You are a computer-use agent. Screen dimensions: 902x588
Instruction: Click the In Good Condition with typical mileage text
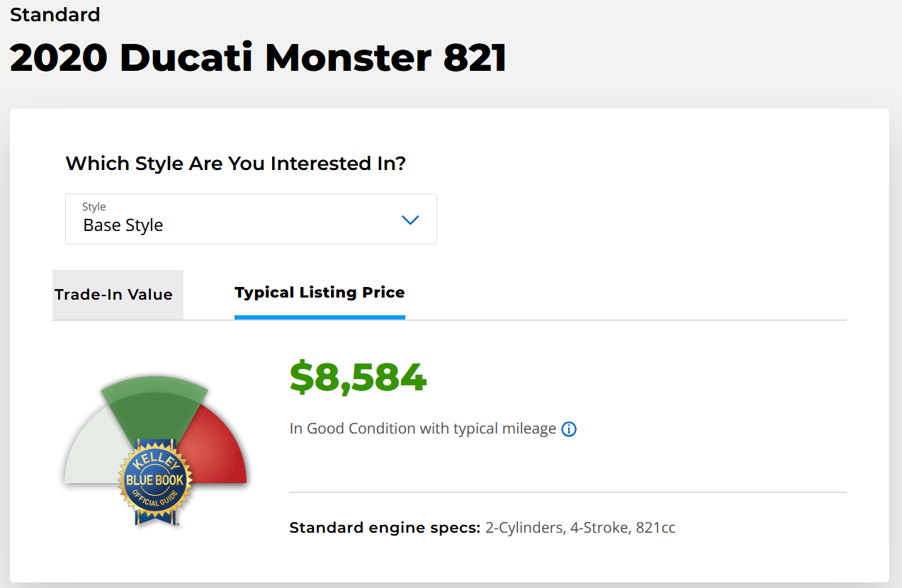point(422,429)
